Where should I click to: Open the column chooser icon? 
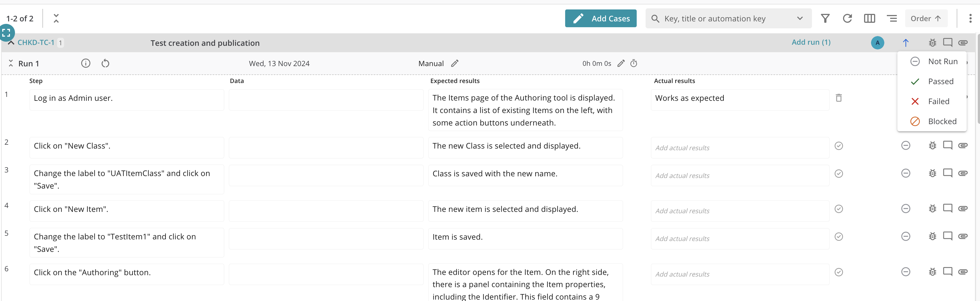coord(869,18)
